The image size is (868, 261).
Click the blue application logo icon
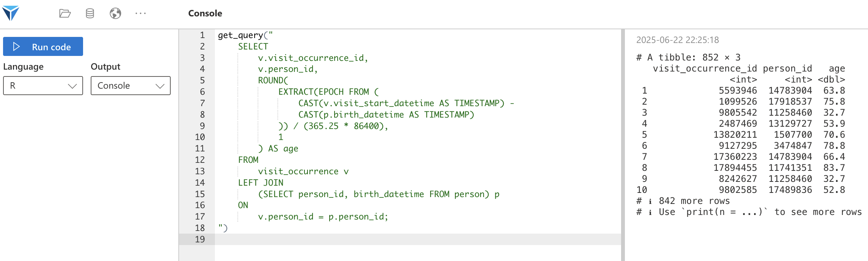[x=10, y=13]
